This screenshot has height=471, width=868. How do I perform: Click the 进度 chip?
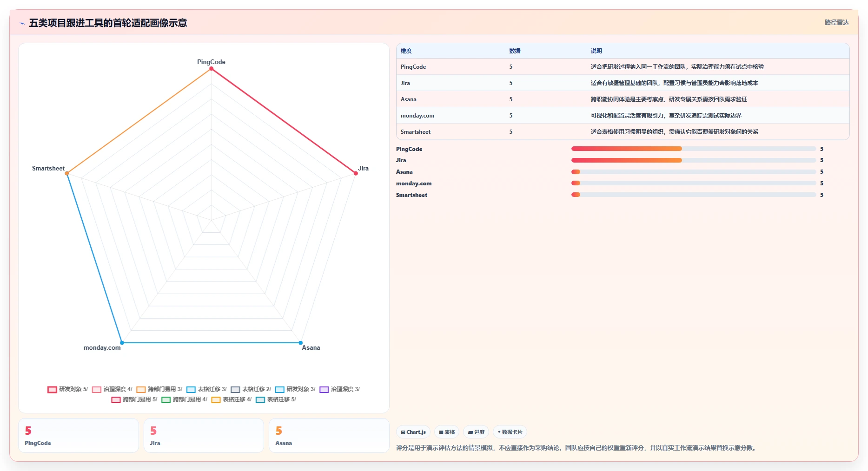tap(476, 432)
